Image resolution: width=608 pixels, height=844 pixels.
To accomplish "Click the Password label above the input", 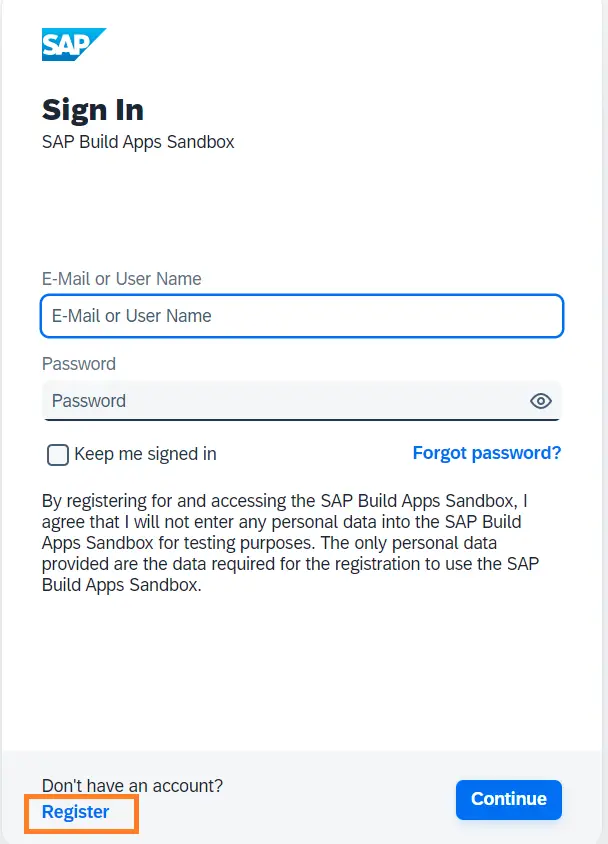I will pos(79,364).
